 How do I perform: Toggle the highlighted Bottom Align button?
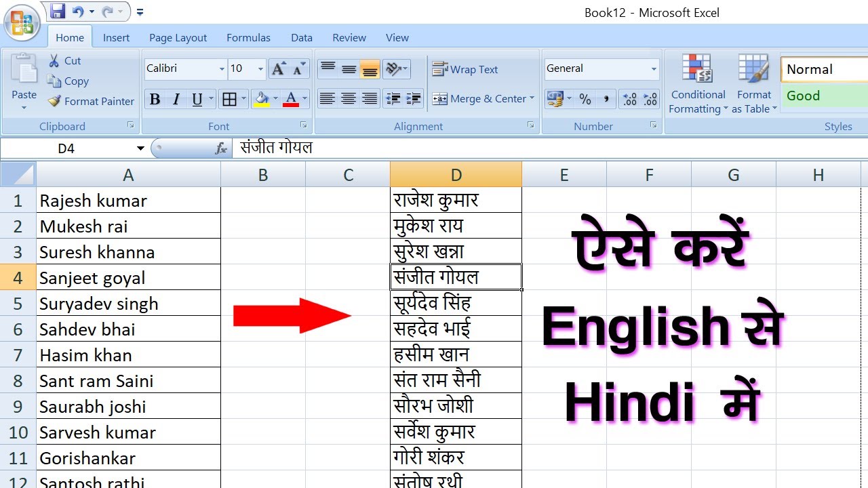point(370,68)
